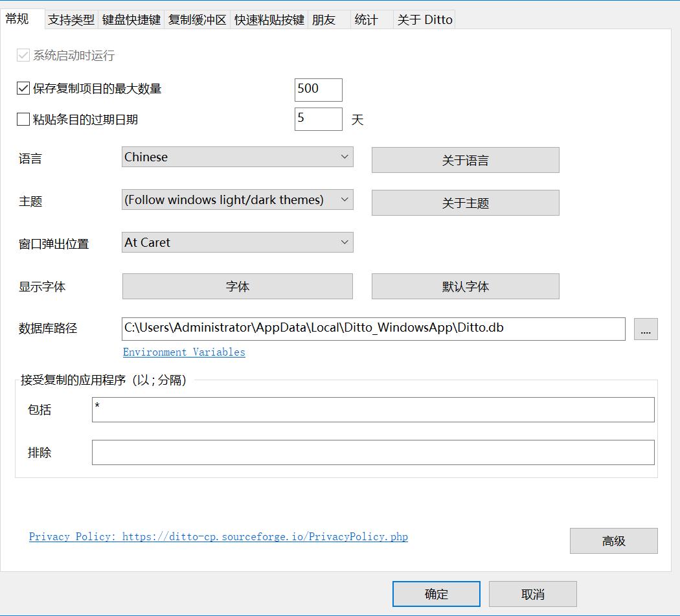Switch to the 复制缓冲区 tab

[x=198, y=19]
